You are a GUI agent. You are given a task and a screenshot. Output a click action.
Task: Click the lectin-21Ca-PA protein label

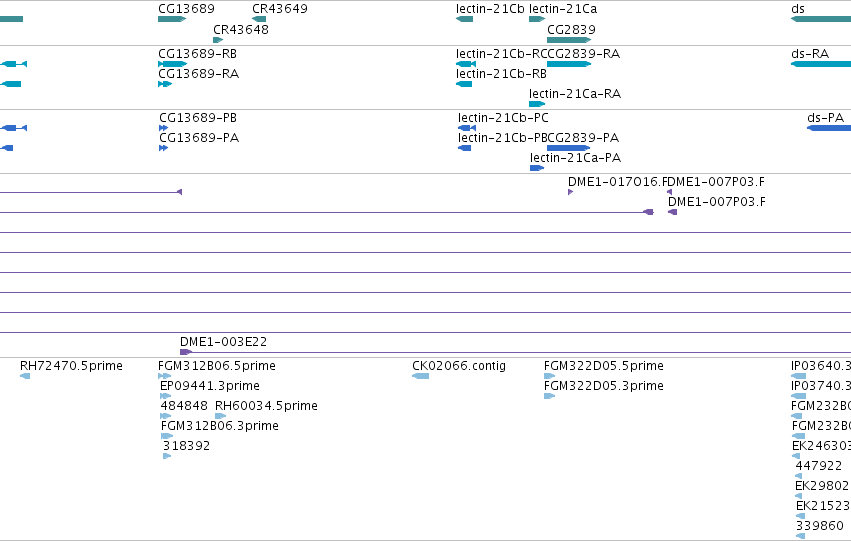click(x=575, y=157)
